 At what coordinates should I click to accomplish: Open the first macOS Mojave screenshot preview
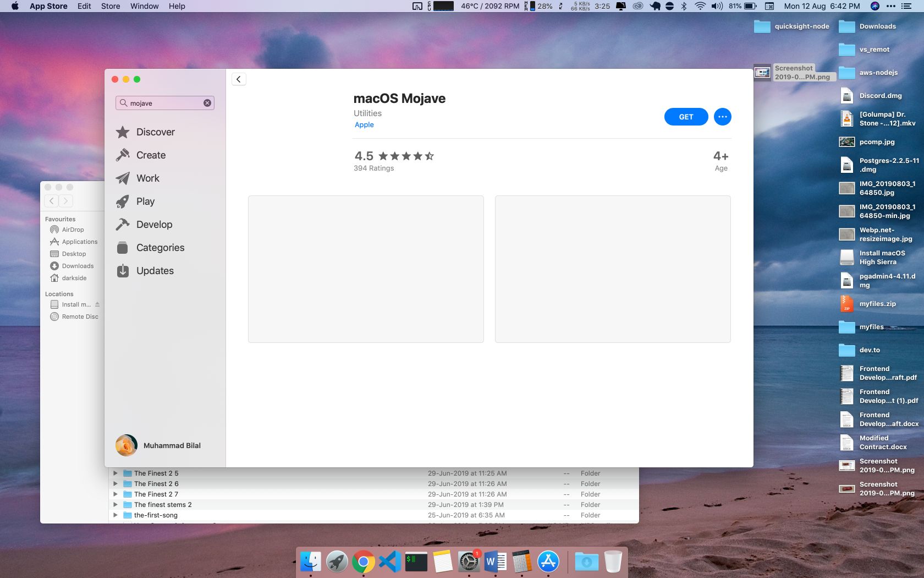coord(366,269)
